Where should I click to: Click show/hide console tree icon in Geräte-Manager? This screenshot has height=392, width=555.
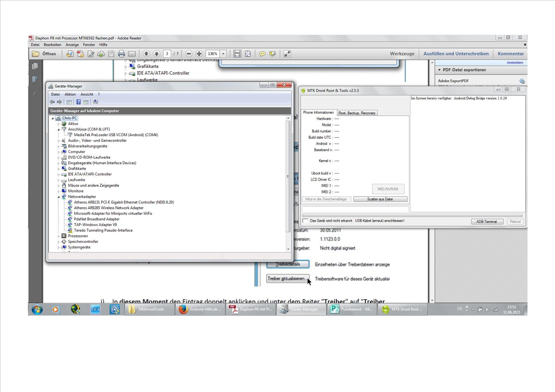coord(69,102)
